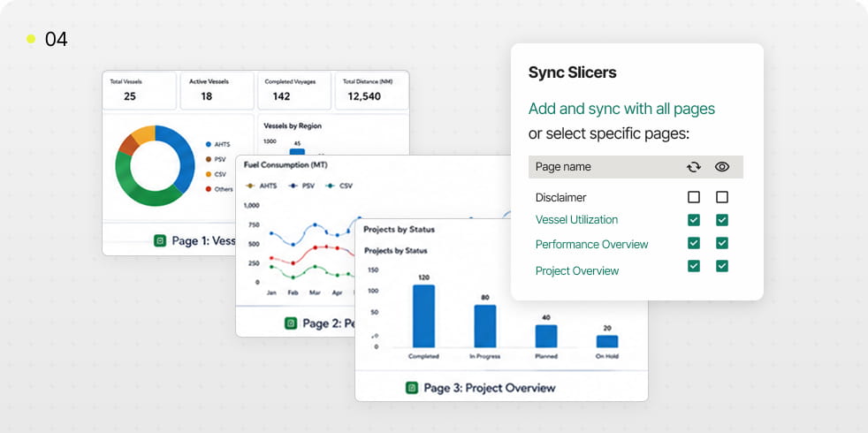This screenshot has height=433, width=868.
Task: Click the green Page 3 report icon
Action: (x=411, y=388)
